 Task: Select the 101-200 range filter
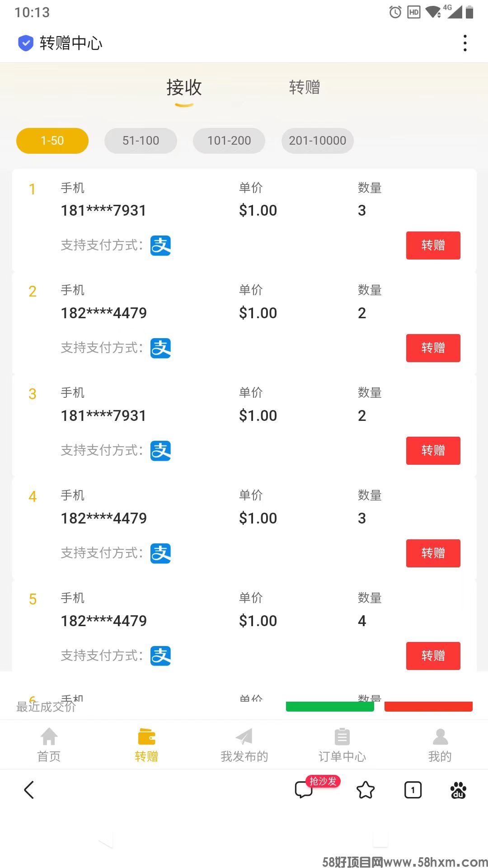pos(229,141)
